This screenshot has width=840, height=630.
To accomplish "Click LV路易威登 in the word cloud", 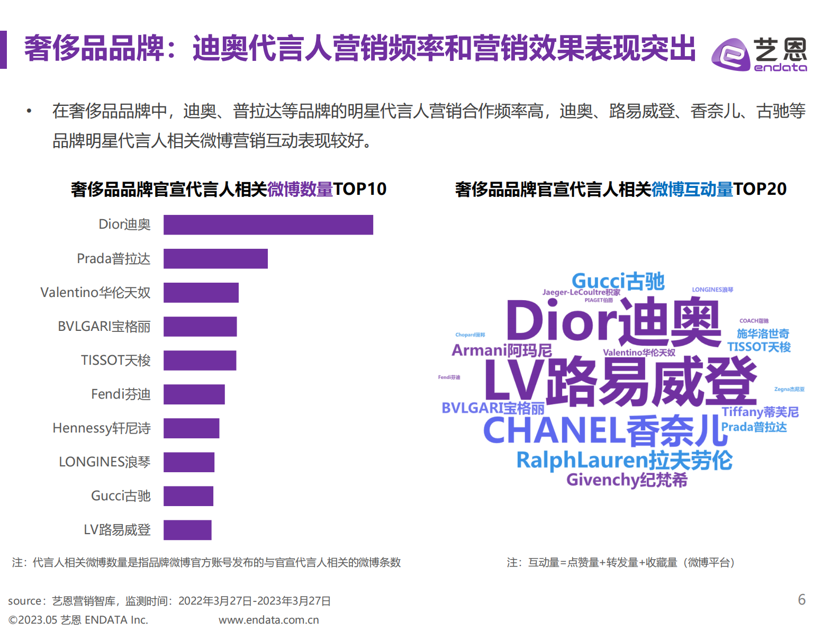I will click(x=620, y=382).
